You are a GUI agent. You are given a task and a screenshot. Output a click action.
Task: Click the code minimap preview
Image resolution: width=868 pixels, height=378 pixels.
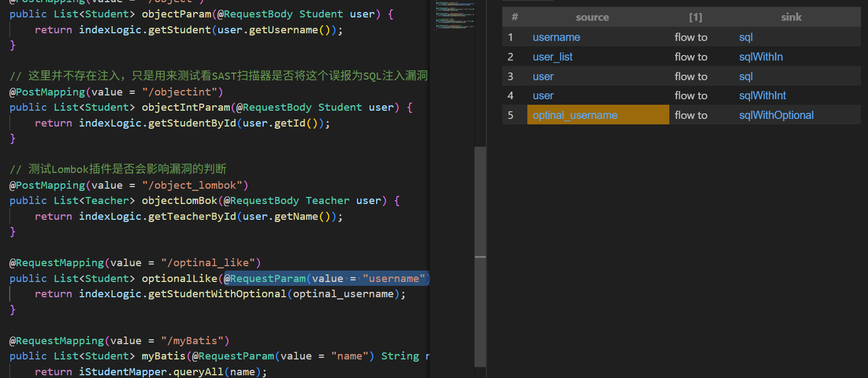[x=454, y=15]
